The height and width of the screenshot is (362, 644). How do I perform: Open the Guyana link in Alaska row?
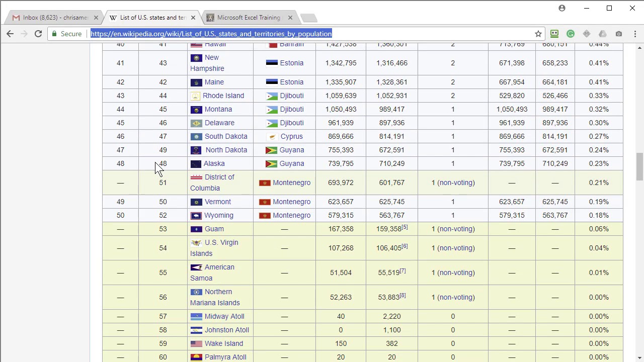(292, 163)
